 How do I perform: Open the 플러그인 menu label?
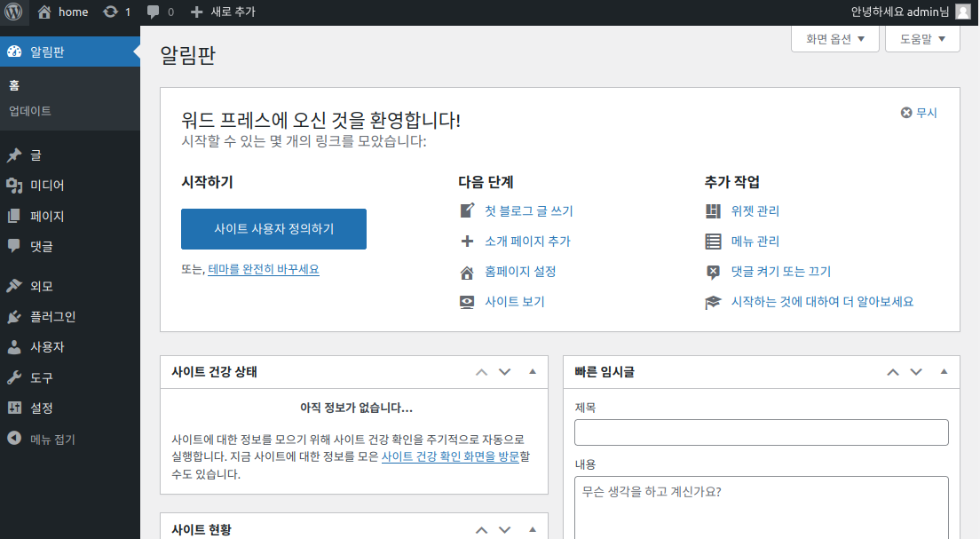(x=53, y=317)
